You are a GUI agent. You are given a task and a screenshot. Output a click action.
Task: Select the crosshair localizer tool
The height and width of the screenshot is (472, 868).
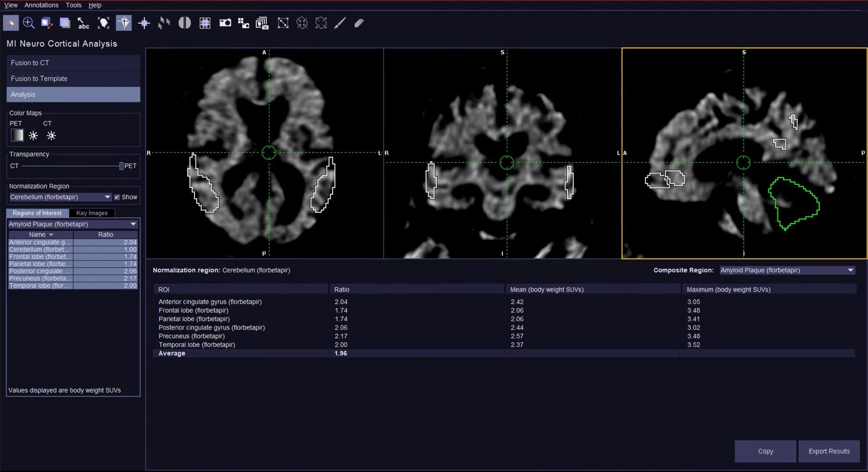point(124,23)
